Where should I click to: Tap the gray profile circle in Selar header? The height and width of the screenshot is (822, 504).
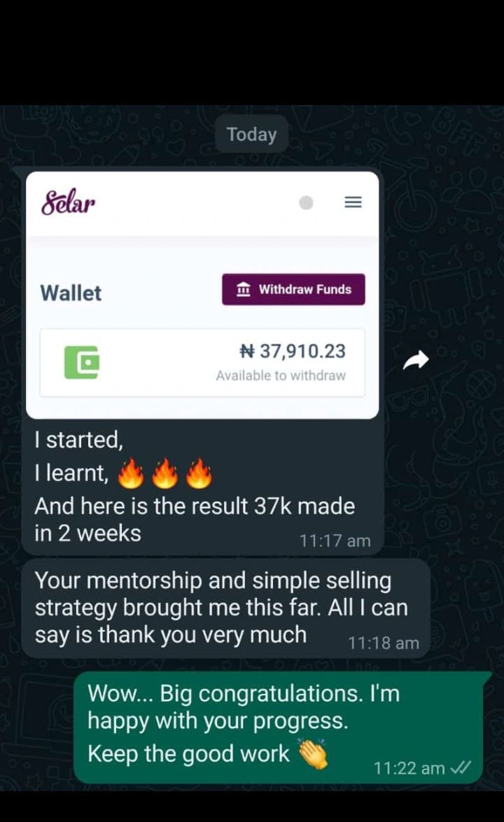tap(306, 202)
